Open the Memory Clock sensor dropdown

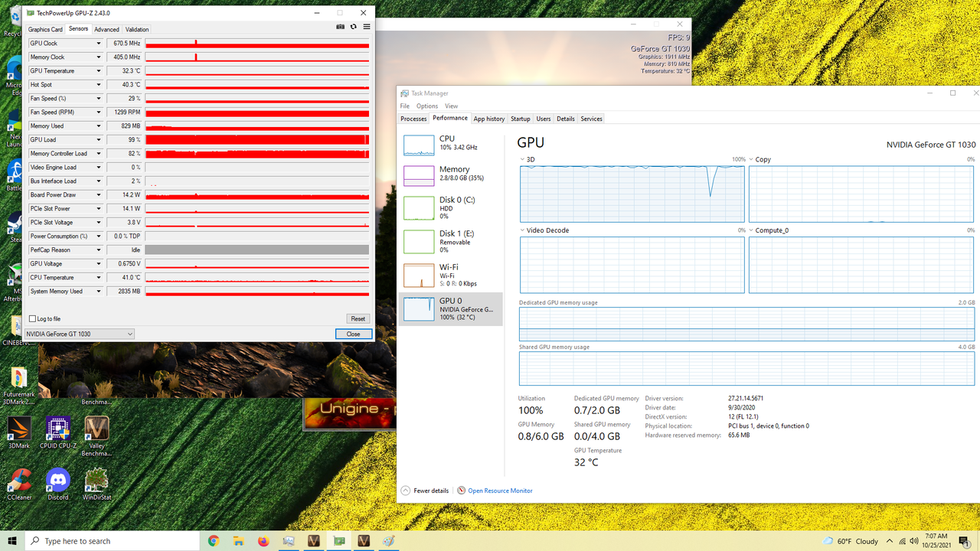tap(99, 57)
